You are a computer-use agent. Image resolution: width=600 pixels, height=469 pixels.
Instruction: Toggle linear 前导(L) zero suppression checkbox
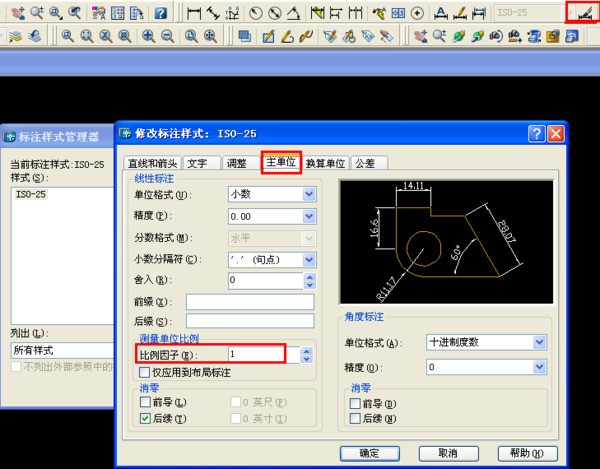coord(146,402)
